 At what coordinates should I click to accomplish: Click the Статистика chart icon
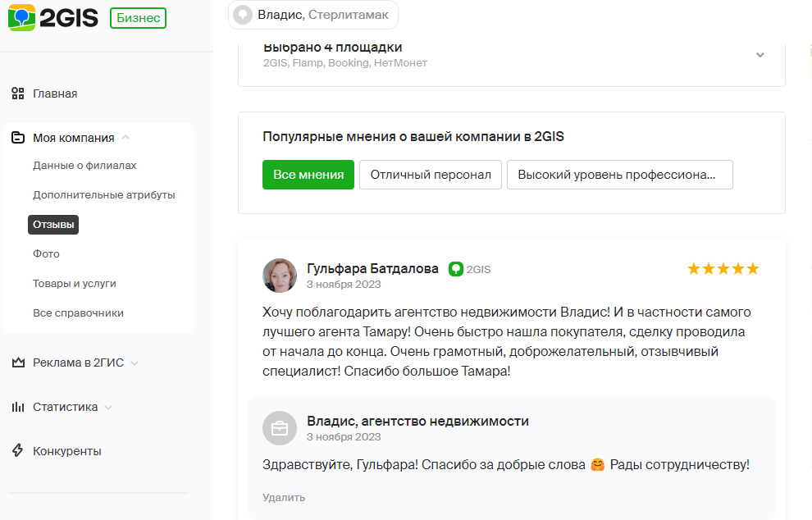(x=18, y=407)
